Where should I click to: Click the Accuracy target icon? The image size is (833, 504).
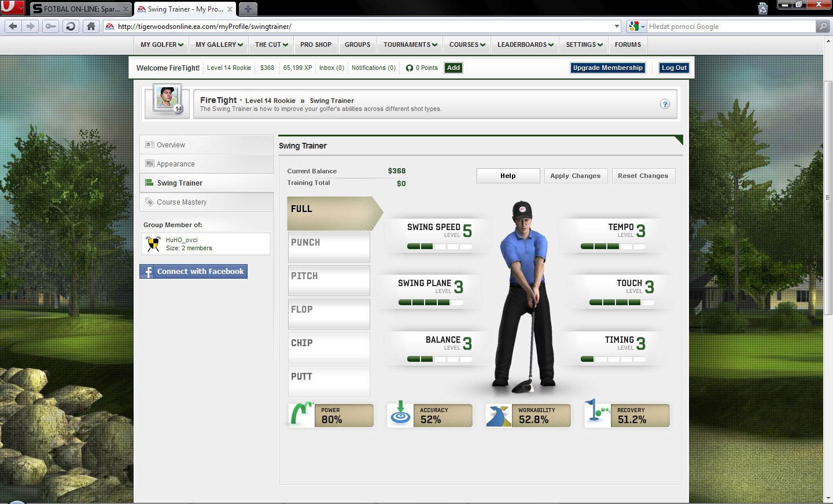tap(400, 415)
